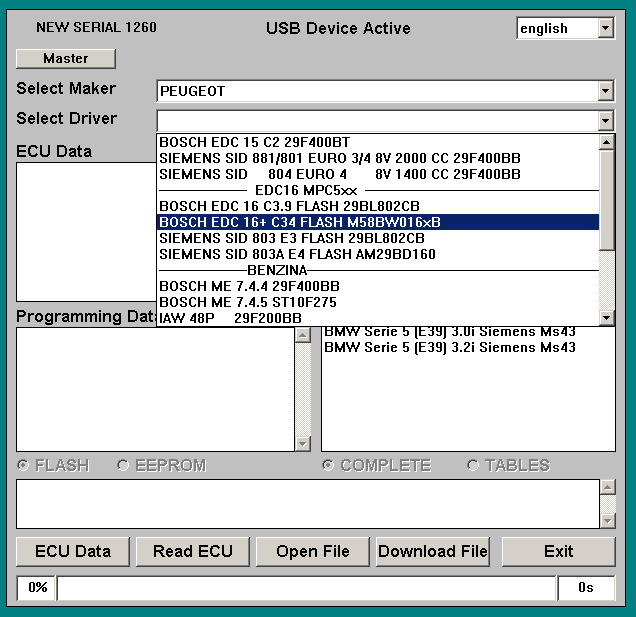Click the progress bar
This screenshot has width=636, height=617.
coord(306,588)
